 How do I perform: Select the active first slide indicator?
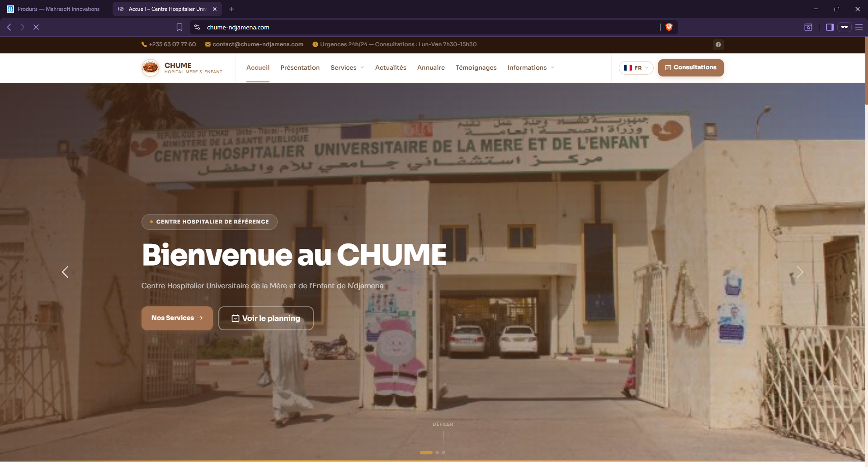(426, 453)
